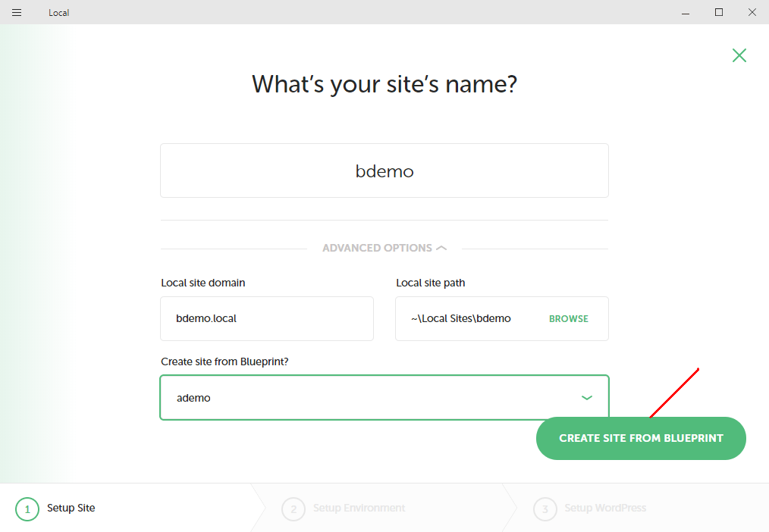769x532 pixels.
Task: Close the Local application window
Action: [752, 12]
